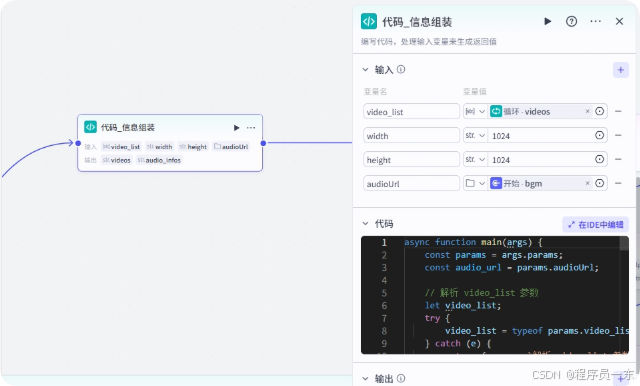Open more options menu in panel header

[x=596, y=21]
